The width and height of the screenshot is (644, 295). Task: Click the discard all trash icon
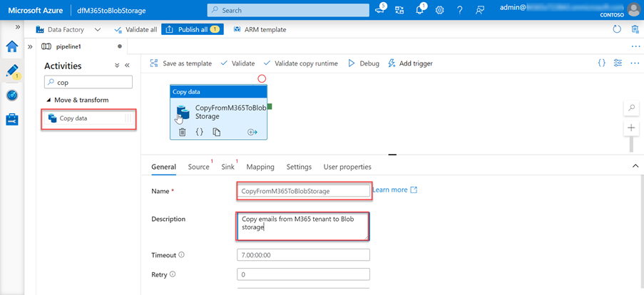pyautogui.click(x=635, y=29)
